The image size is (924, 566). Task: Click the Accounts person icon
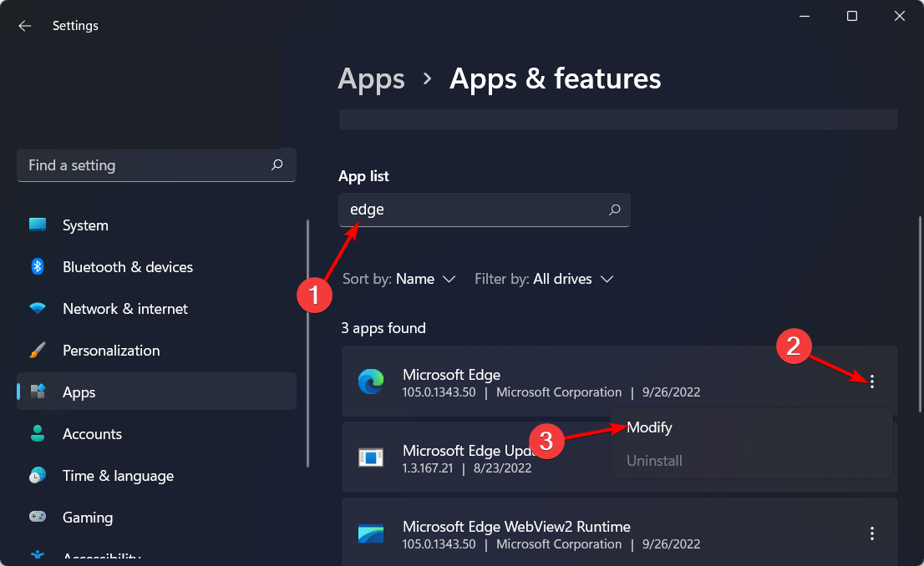(38, 433)
